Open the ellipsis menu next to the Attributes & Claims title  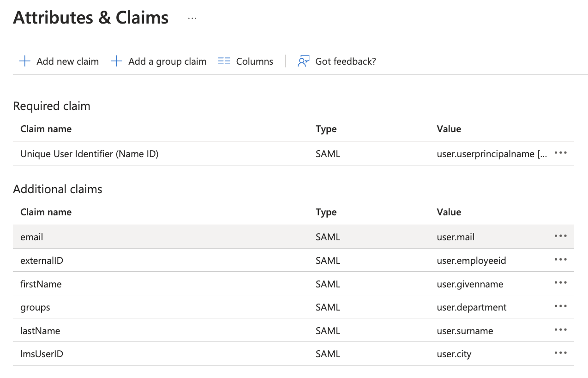point(192,18)
